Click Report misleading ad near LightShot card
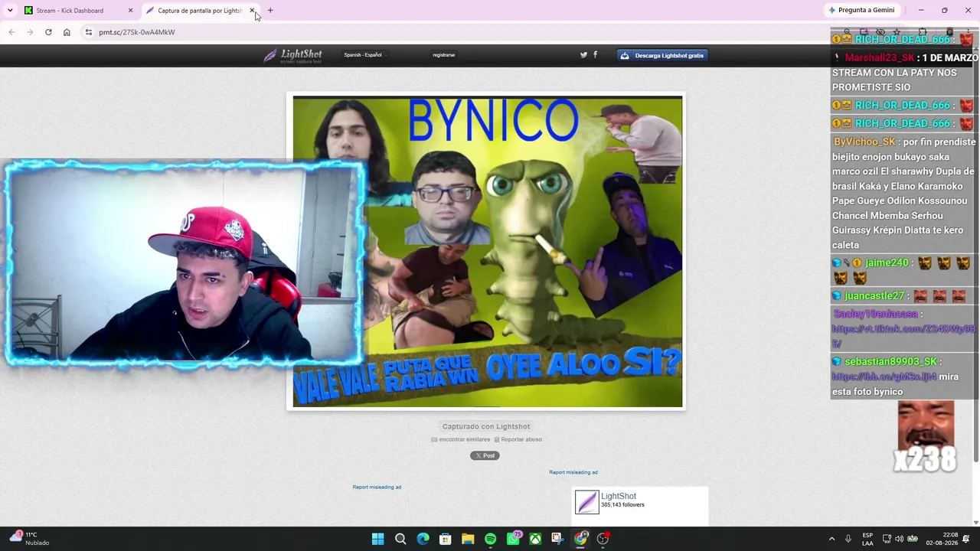980x551 pixels. pos(573,472)
